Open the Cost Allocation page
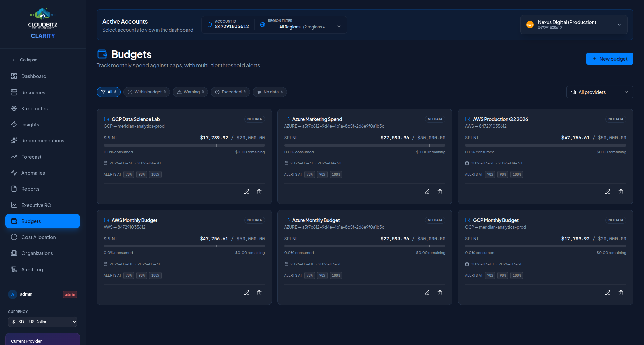This screenshot has height=345, width=644. click(43, 237)
